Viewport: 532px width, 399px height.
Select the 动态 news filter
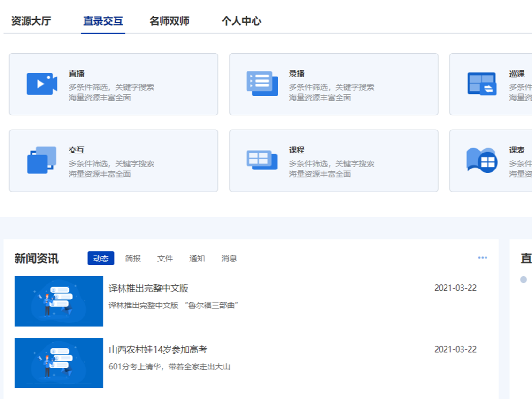[101, 258]
